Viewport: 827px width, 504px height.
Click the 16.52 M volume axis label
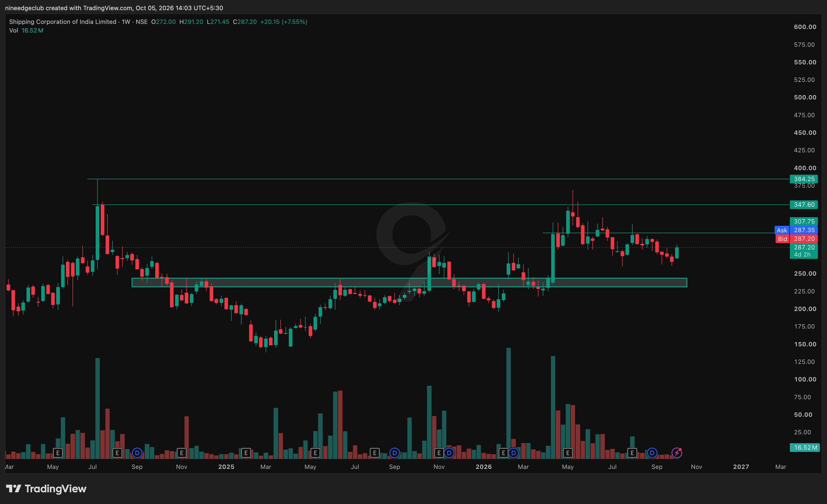(x=805, y=447)
